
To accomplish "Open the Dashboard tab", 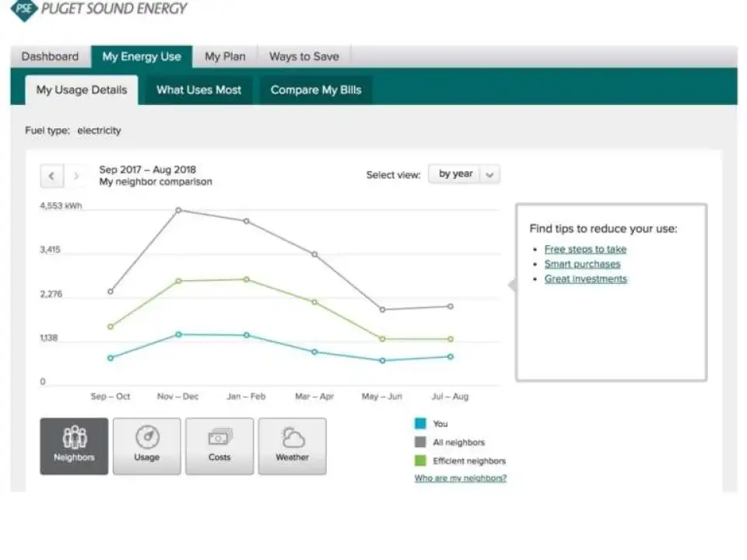I will [50, 57].
